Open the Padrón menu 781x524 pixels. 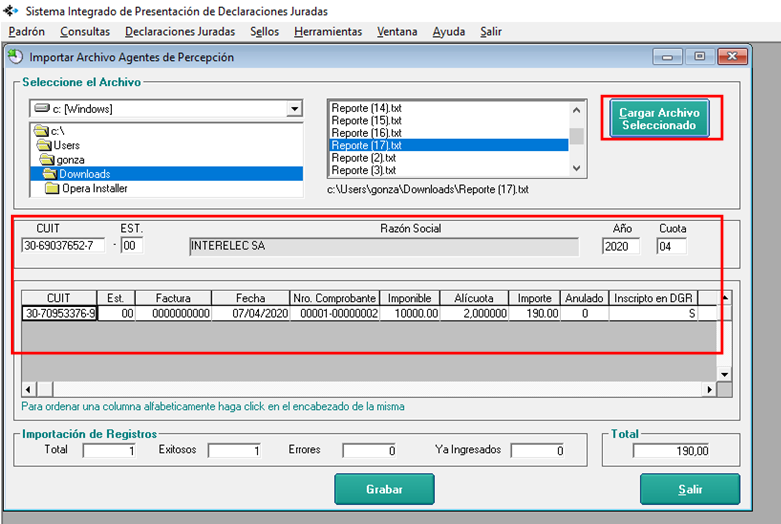(26, 31)
